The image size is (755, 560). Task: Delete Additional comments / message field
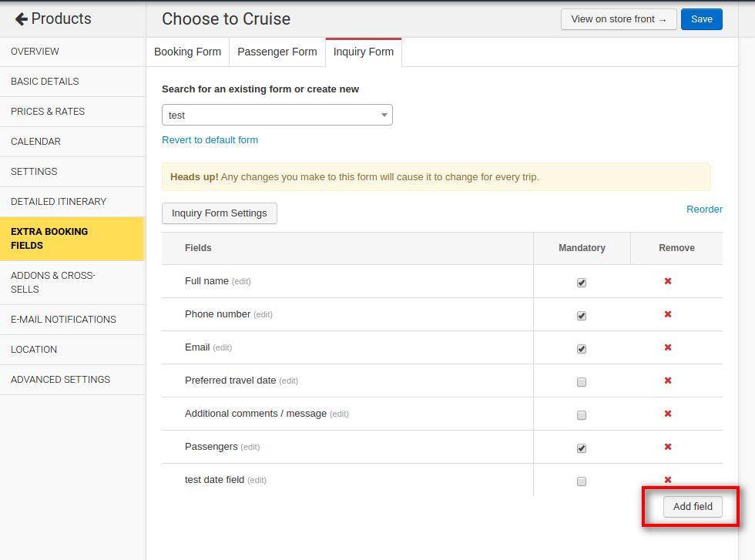(668, 414)
